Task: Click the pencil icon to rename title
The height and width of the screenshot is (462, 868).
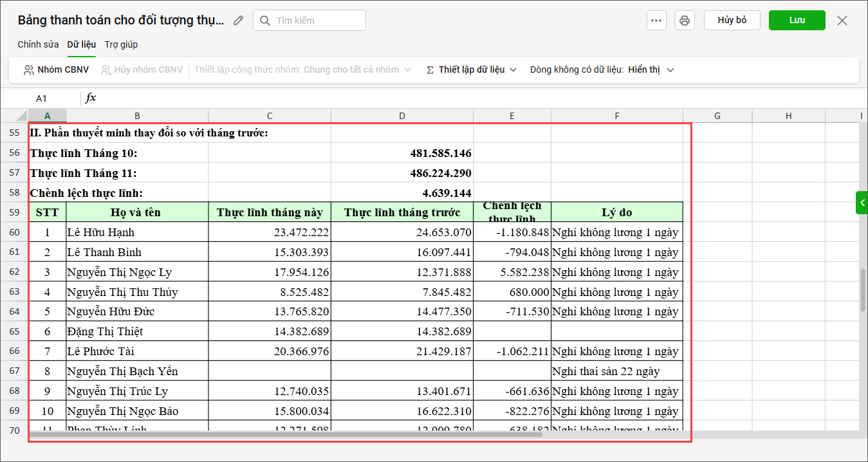Action: pyautogui.click(x=239, y=21)
